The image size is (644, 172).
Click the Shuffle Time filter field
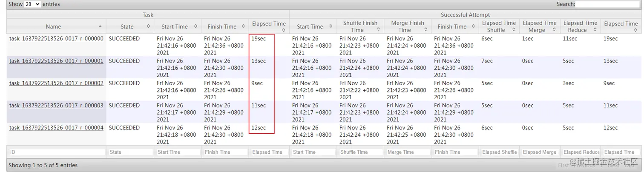tap(360, 152)
